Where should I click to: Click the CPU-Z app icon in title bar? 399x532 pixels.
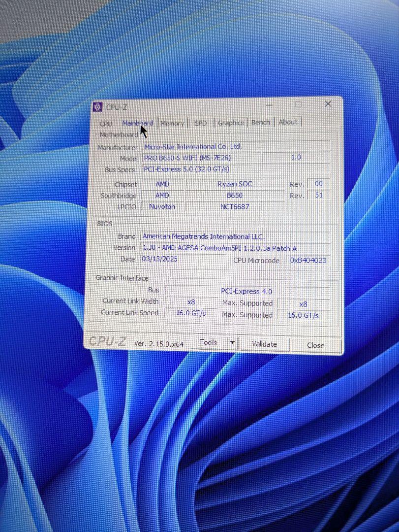click(x=97, y=107)
